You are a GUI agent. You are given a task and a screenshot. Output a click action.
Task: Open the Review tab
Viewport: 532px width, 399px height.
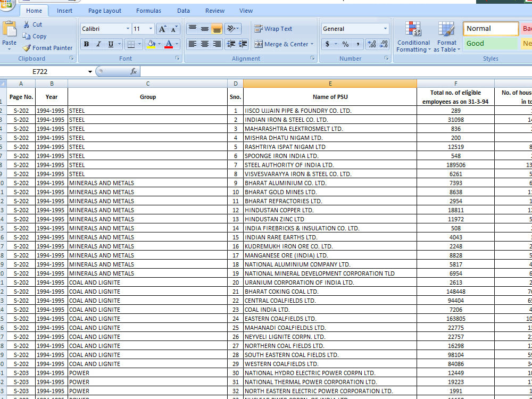pos(215,11)
